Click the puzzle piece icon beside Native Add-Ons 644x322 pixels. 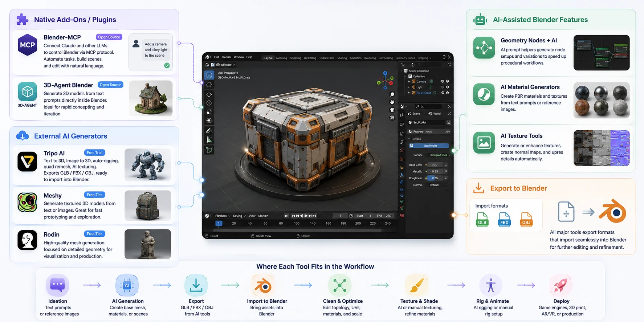[23, 19]
